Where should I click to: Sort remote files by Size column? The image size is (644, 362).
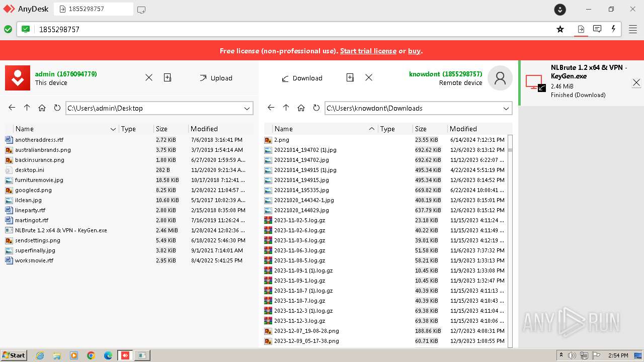point(421,129)
